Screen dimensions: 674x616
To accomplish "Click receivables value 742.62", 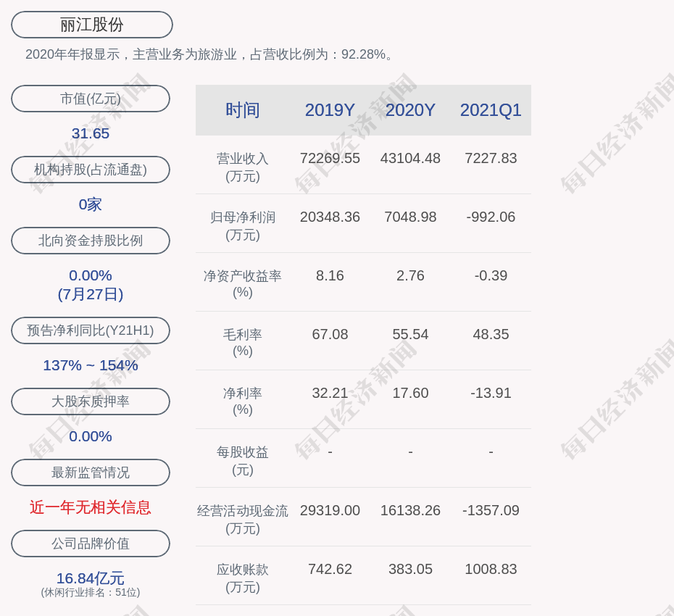I will [330, 569].
